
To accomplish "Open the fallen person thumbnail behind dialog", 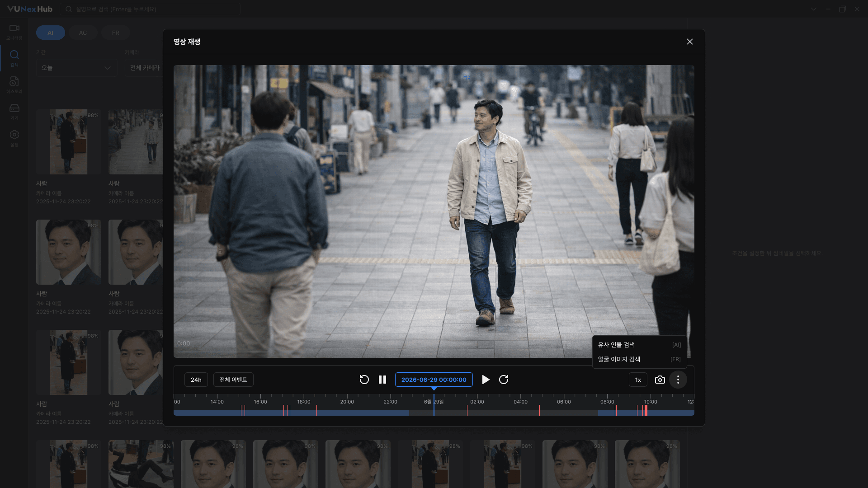I will tap(141, 464).
